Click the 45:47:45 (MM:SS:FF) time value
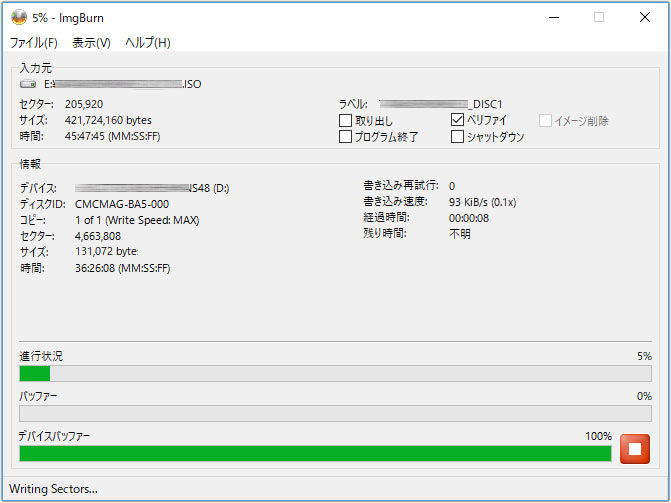Viewport: 671px width, 503px height. (x=112, y=136)
